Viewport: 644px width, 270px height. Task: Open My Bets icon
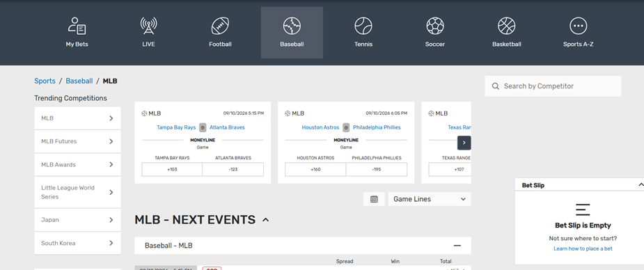click(x=77, y=26)
